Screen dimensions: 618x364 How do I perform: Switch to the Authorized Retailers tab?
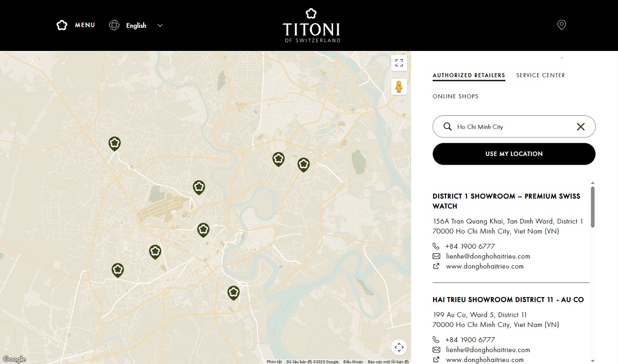(x=469, y=75)
